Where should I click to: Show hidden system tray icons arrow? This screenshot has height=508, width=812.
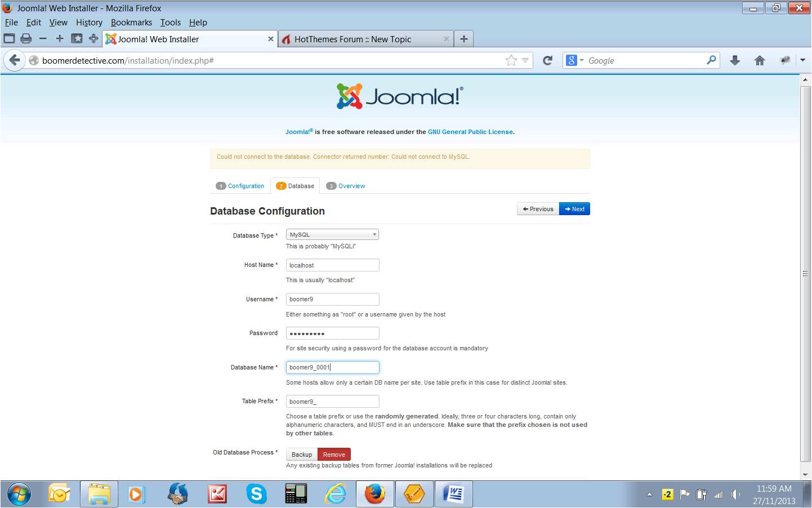[649, 494]
